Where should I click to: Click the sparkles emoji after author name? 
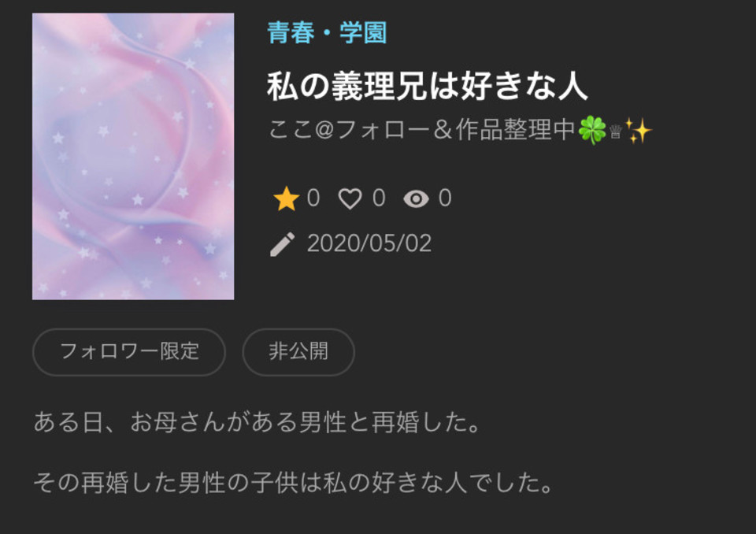point(639,130)
